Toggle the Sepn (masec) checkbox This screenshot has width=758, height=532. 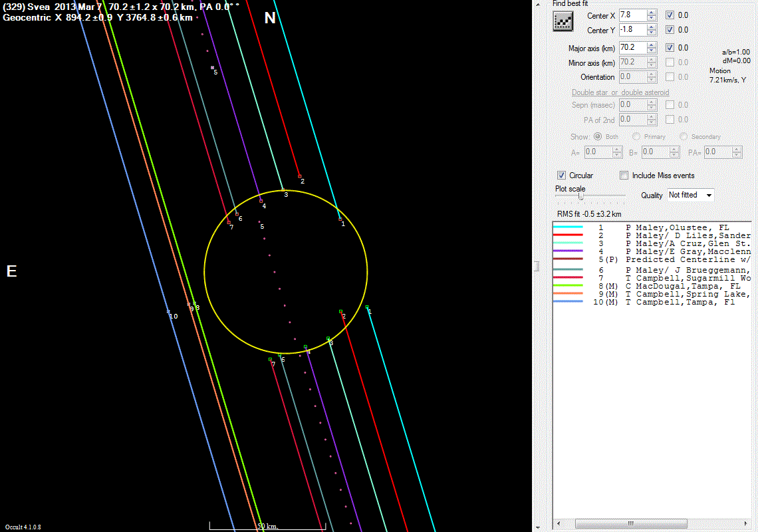click(x=670, y=104)
